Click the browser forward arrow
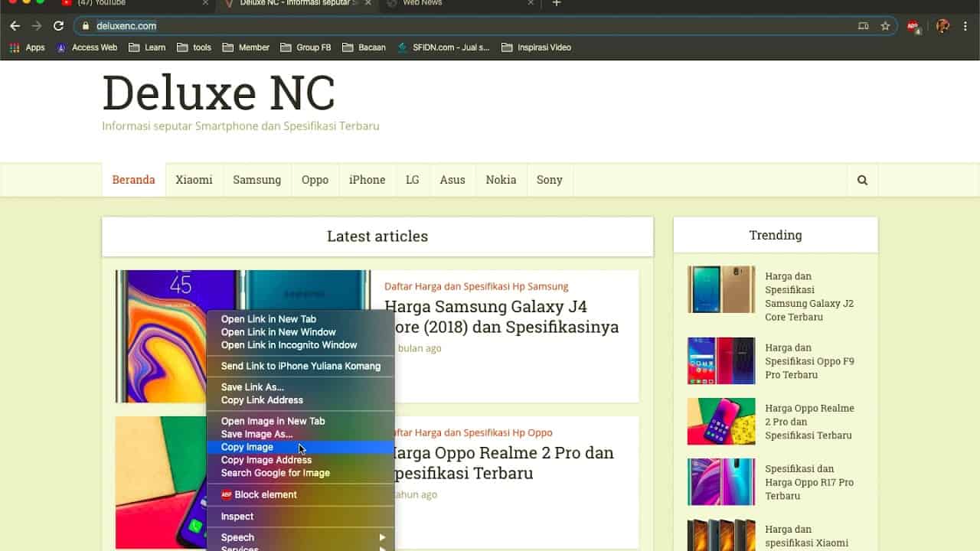Image resolution: width=980 pixels, height=551 pixels. click(x=37, y=26)
